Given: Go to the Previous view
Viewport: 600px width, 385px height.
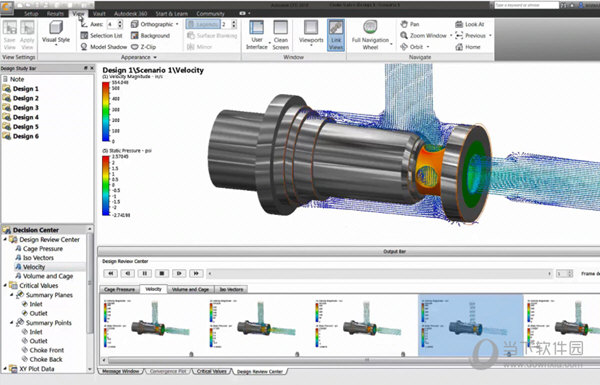Looking at the screenshot, I should tap(471, 35).
